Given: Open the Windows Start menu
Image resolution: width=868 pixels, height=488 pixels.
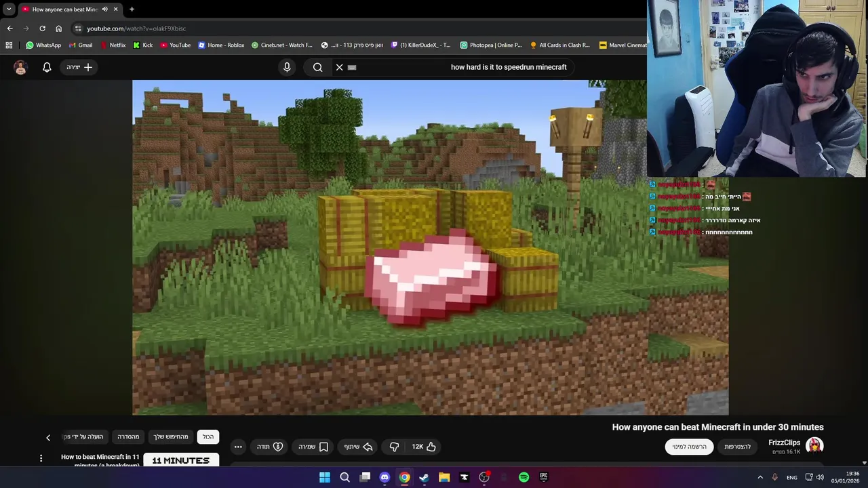Looking at the screenshot, I should tap(325, 477).
